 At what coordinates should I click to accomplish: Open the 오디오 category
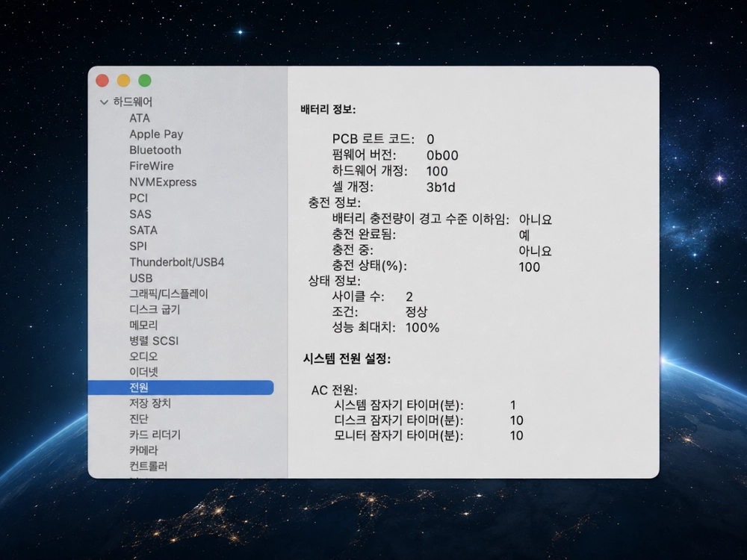(143, 356)
